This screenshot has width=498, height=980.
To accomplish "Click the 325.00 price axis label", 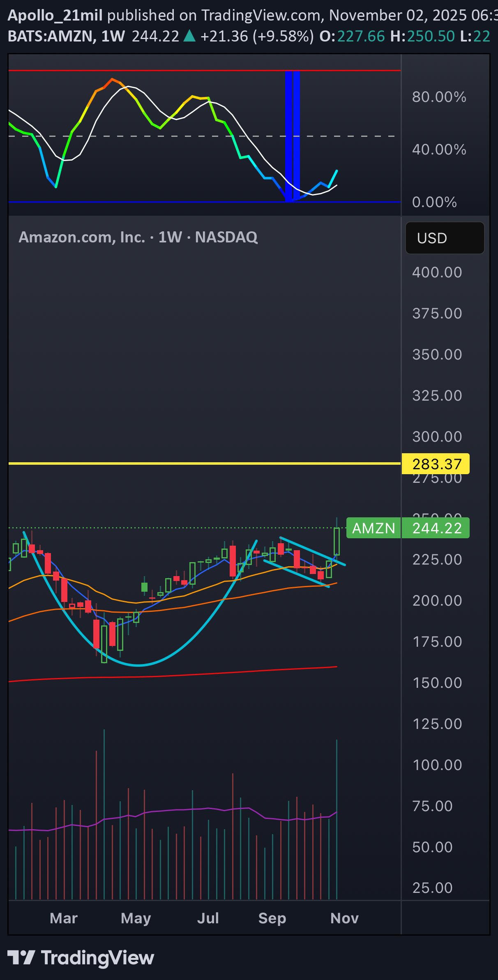I will (x=437, y=396).
